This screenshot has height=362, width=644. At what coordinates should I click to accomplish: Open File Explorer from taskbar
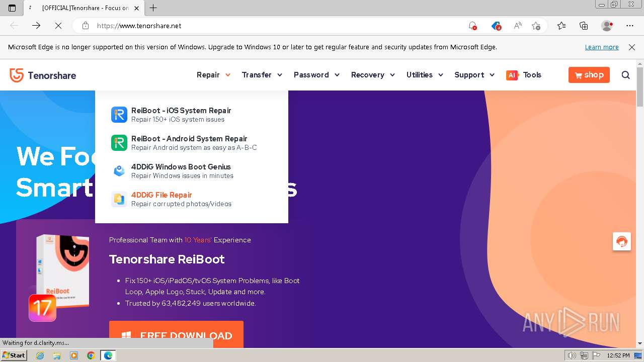tap(57, 355)
